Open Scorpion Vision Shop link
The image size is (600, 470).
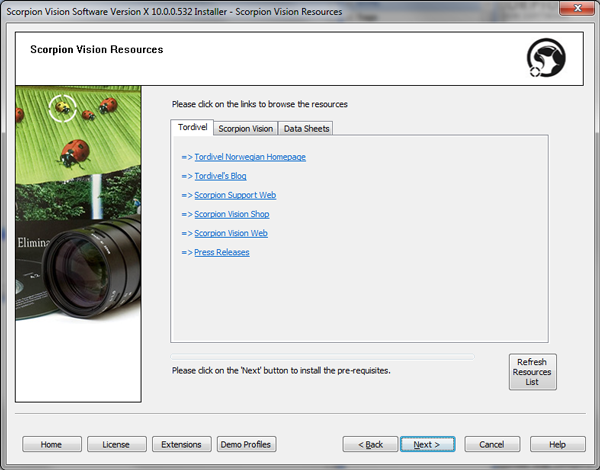click(232, 214)
